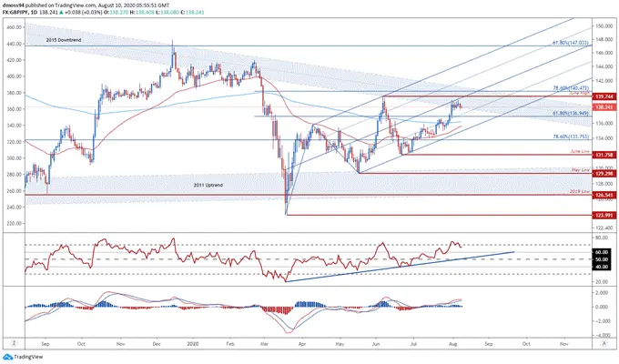
Task: Click the Aug marker on time axis
Action: pos(452,344)
